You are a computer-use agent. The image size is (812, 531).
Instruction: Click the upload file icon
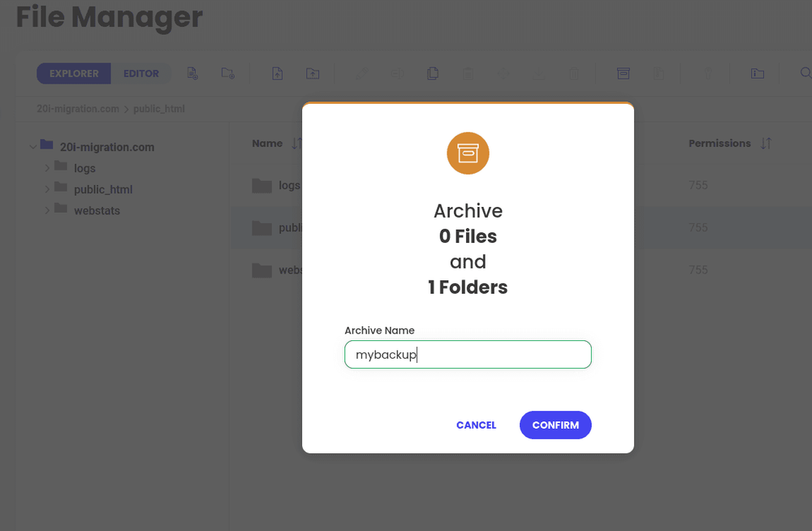pos(278,74)
